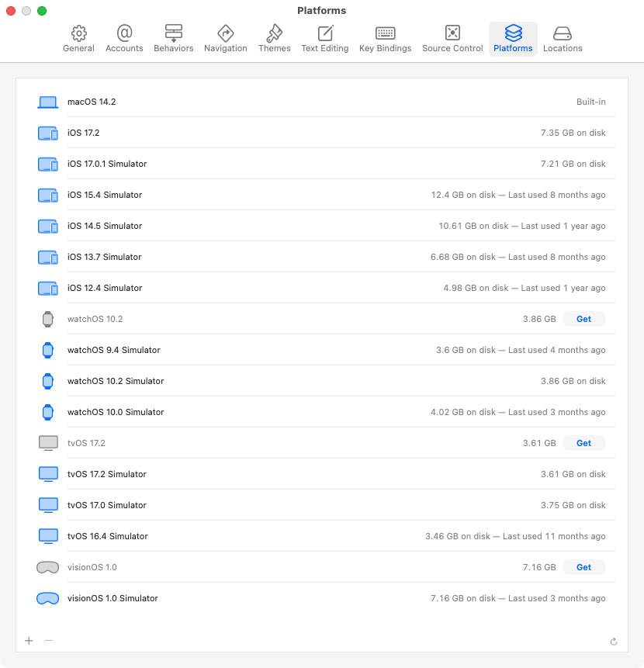Open the Behaviors tab
The image size is (644, 668).
click(x=173, y=39)
